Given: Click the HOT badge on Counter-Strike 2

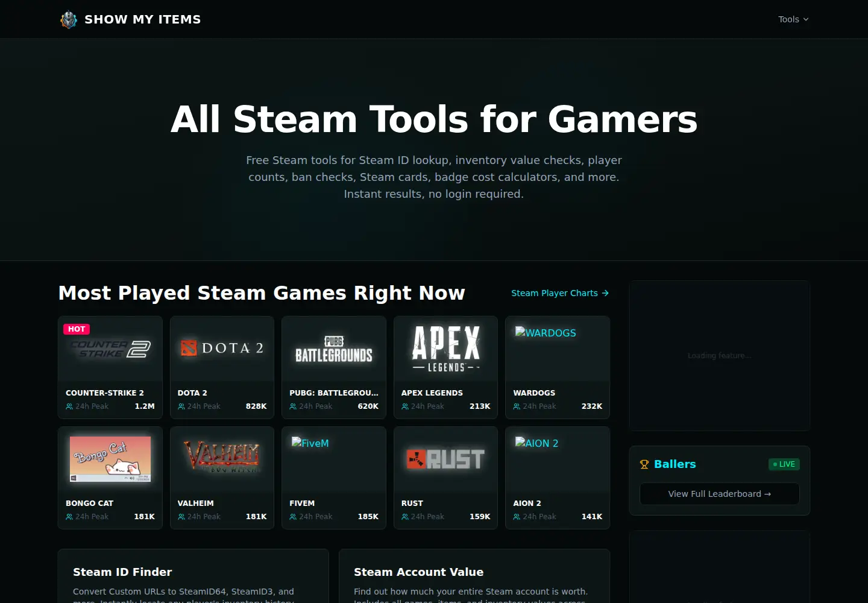Looking at the screenshot, I should point(77,329).
